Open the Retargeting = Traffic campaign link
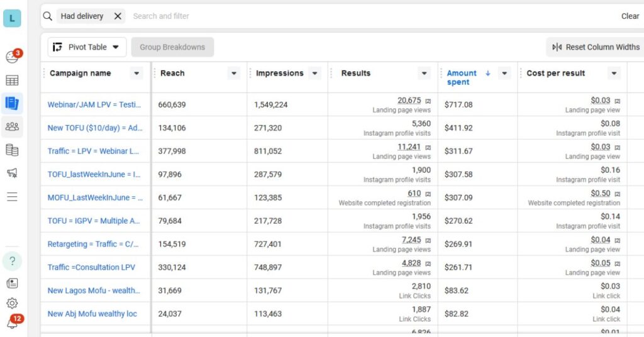644x337 pixels. [x=93, y=244]
